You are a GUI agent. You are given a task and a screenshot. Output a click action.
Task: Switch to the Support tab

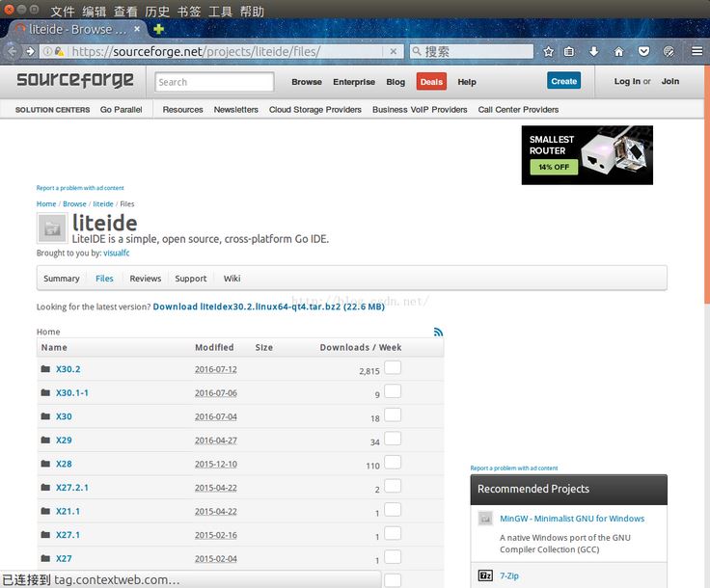tap(191, 279)
